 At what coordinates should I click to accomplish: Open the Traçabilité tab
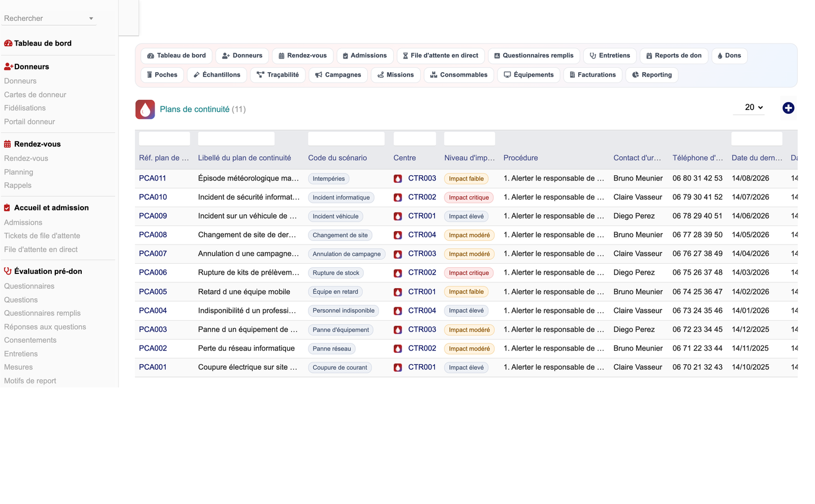(277, 75)
